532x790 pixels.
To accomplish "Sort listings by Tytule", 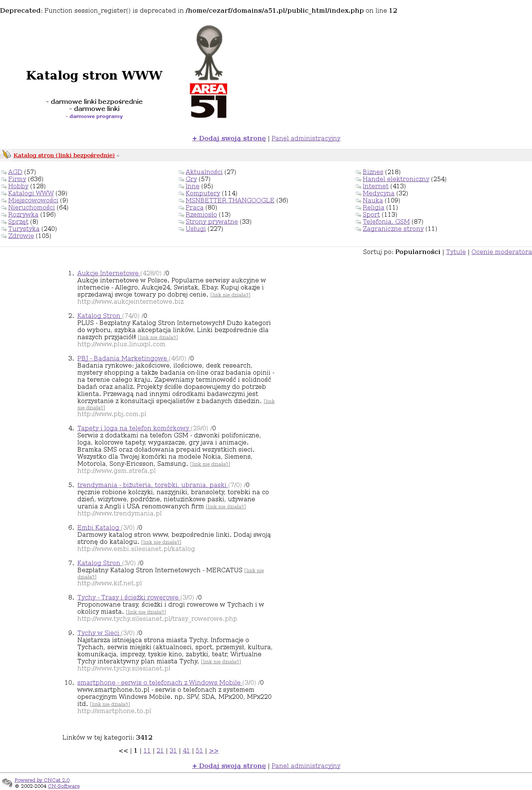I will point(455,252).
